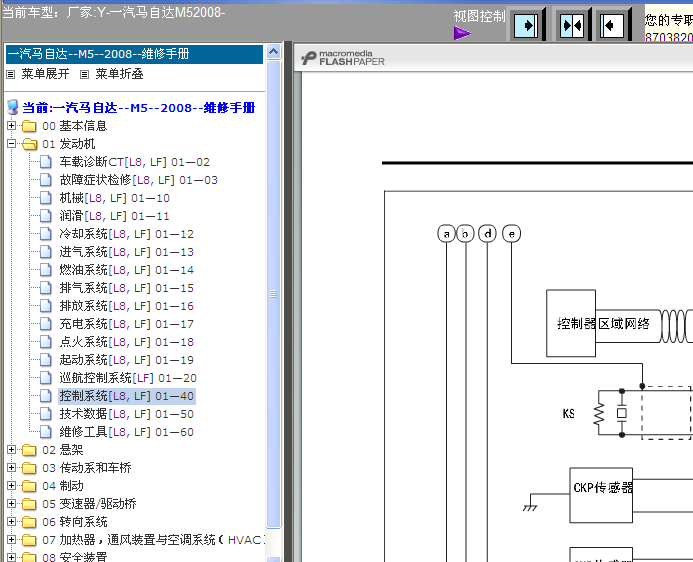The image size is (693, 562).
Task: Click page icon beside 维修工具 01—60
Action: pos(46,432)
